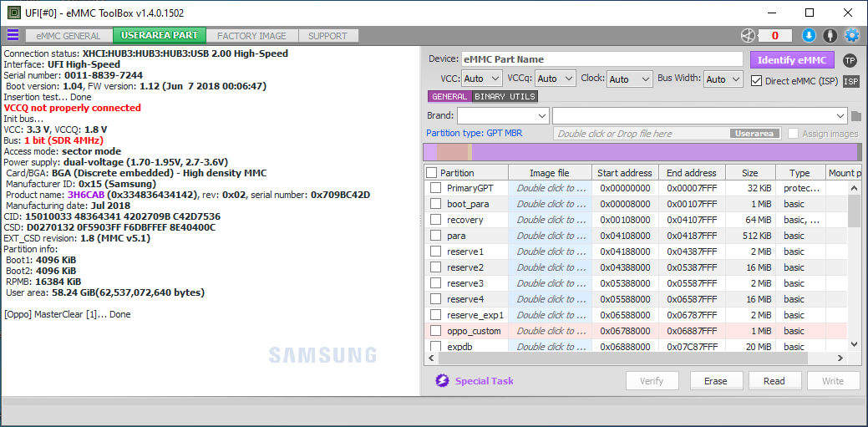Click end address 0x06787FFF of reserve_exp1

(692, 316)
